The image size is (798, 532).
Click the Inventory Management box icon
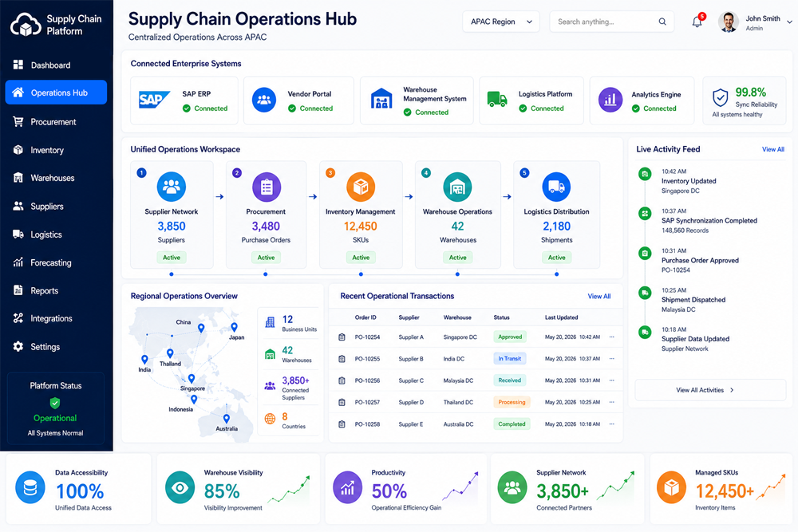pyautogui.click(x=361, y=187)
